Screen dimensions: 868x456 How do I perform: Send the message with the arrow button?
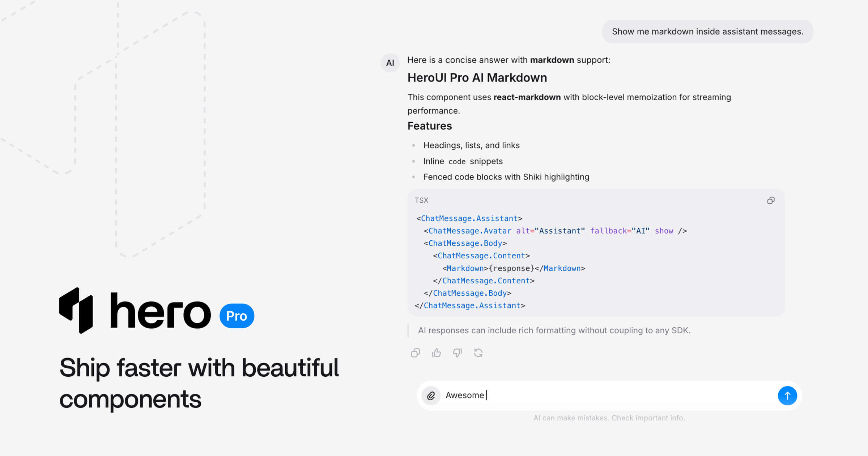click(x=787, y=396)
